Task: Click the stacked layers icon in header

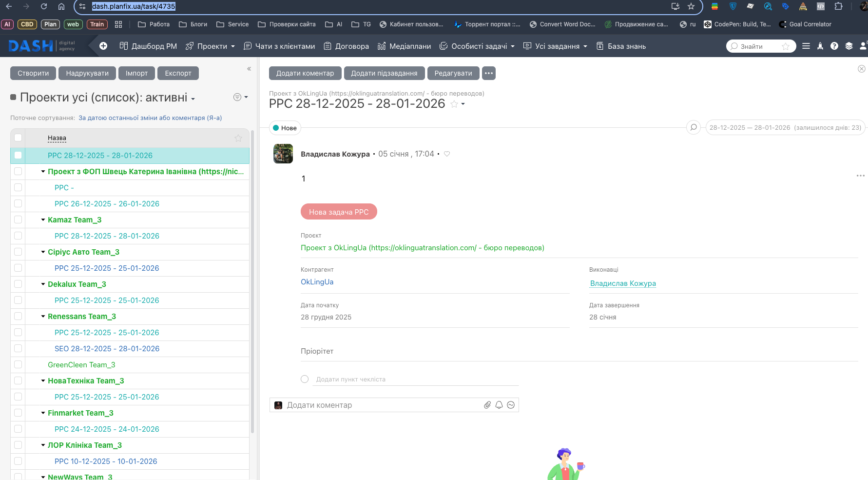Action: [x=849, y=46]
